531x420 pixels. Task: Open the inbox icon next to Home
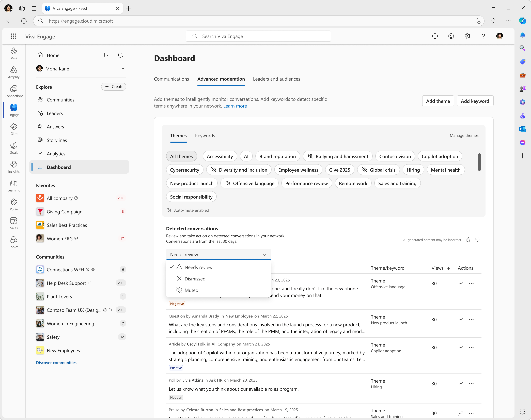tap(107, 55)
